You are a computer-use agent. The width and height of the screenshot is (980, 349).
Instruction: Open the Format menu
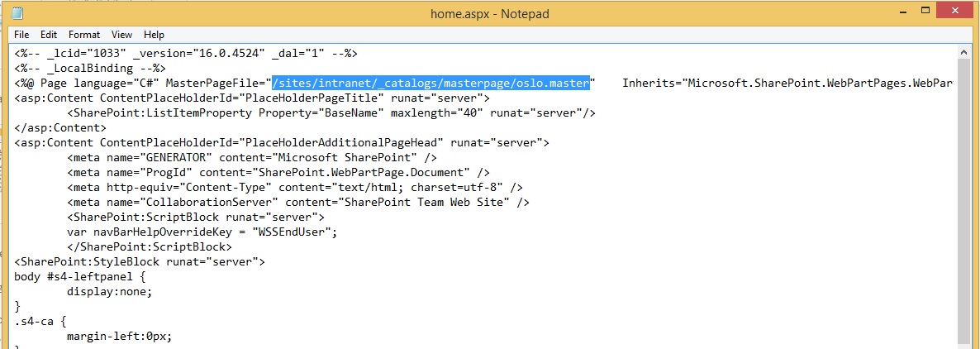(84, 35)
